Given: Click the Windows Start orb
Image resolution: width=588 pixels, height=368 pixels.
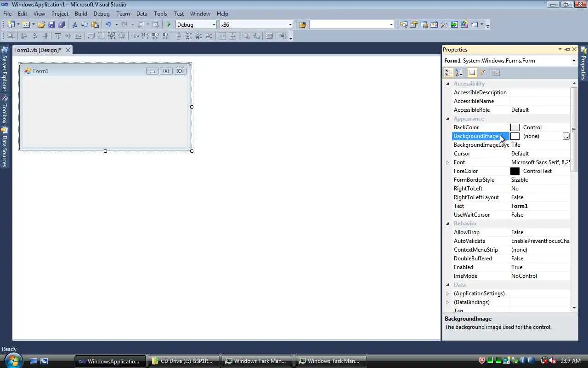Looking at the screenshot, I should coord(13,360).
